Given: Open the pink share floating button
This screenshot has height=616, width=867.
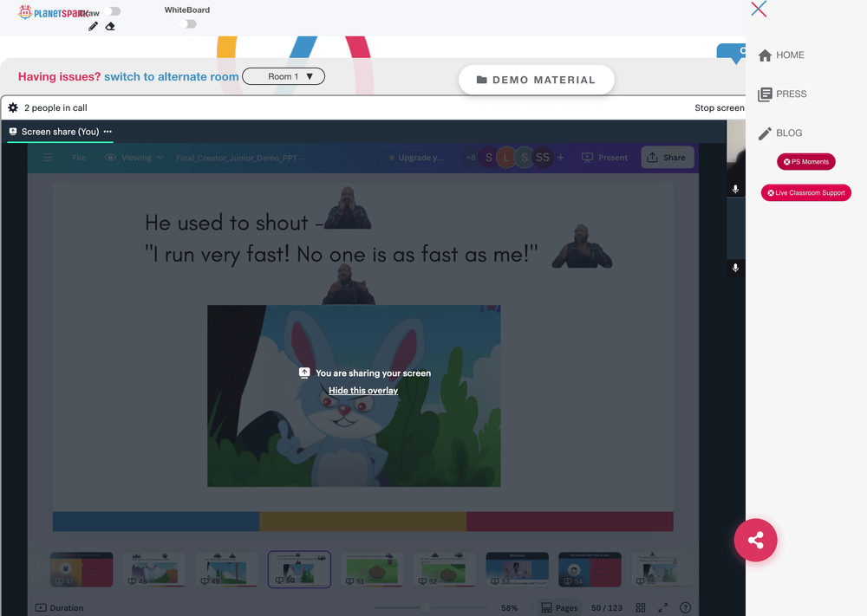Looking at the screenshot, I should click(x=755, y=540).
